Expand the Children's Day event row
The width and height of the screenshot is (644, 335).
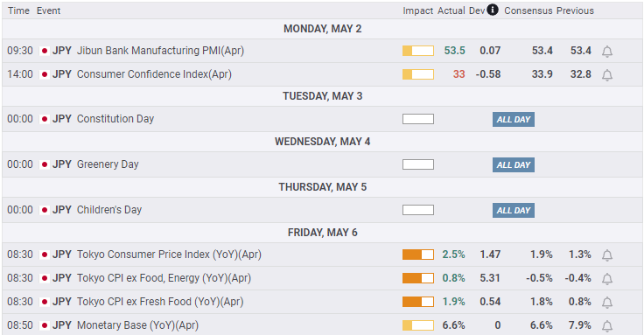pos(322,210)
